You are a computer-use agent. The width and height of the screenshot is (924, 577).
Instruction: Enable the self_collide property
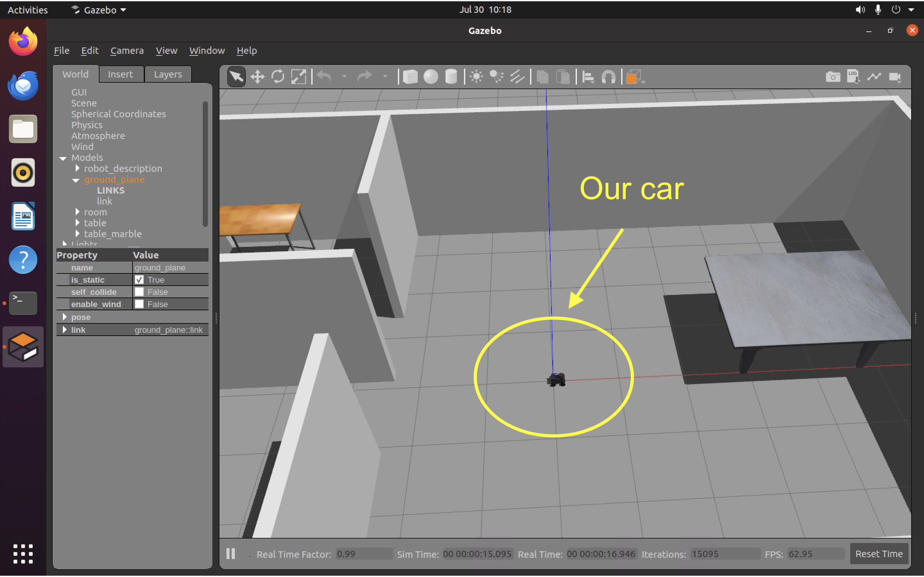pyautogui.click(x=139, y=292)
